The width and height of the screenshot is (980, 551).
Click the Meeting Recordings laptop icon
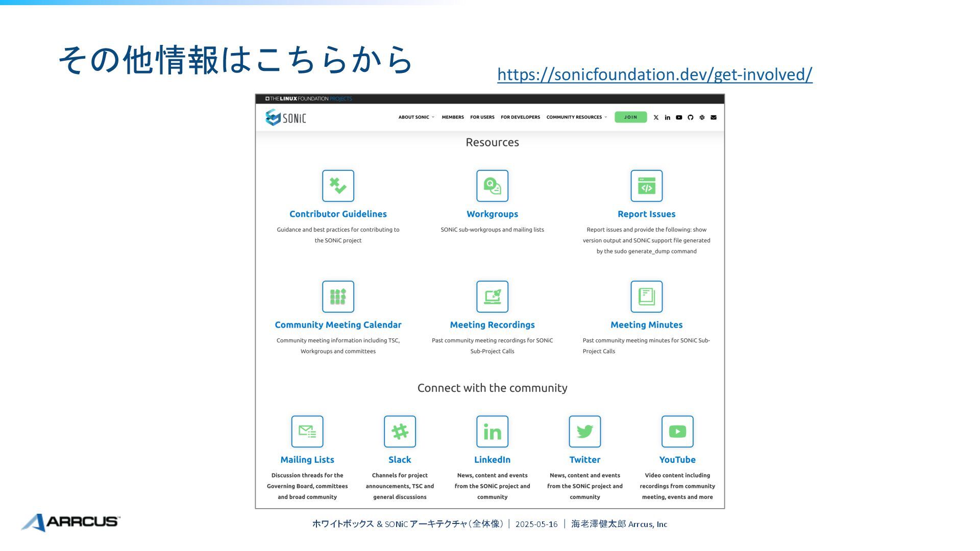[492, 296]
